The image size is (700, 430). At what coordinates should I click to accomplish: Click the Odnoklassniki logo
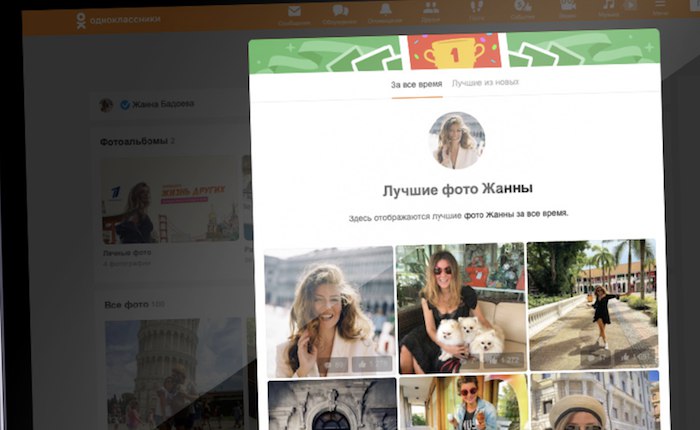point(118,20)
